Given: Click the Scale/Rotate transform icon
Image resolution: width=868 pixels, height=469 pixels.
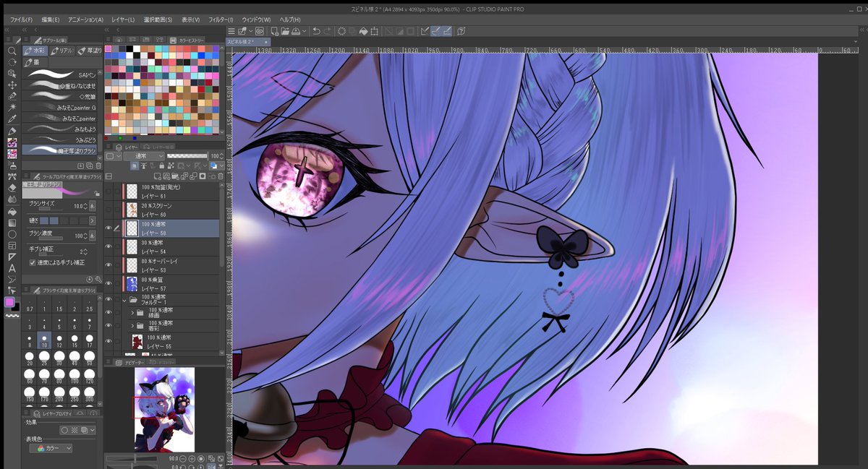Looking at the screenshot, I should pos(375,31).
